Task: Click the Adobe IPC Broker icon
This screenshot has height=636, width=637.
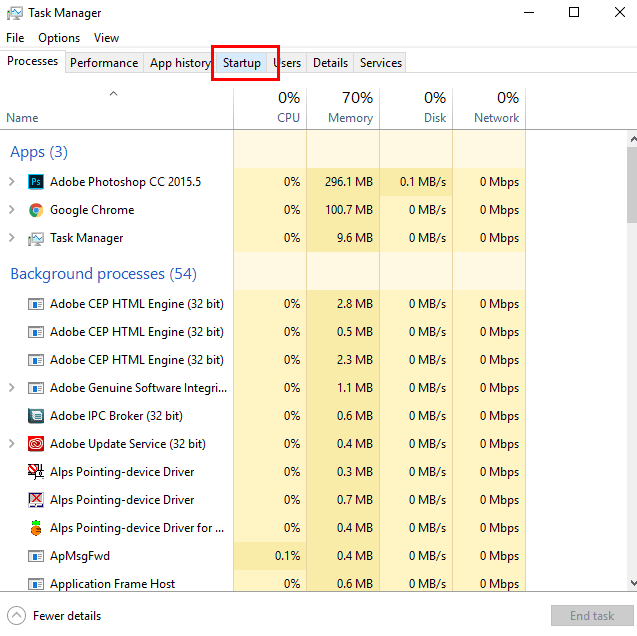Action: click(36, 416)
